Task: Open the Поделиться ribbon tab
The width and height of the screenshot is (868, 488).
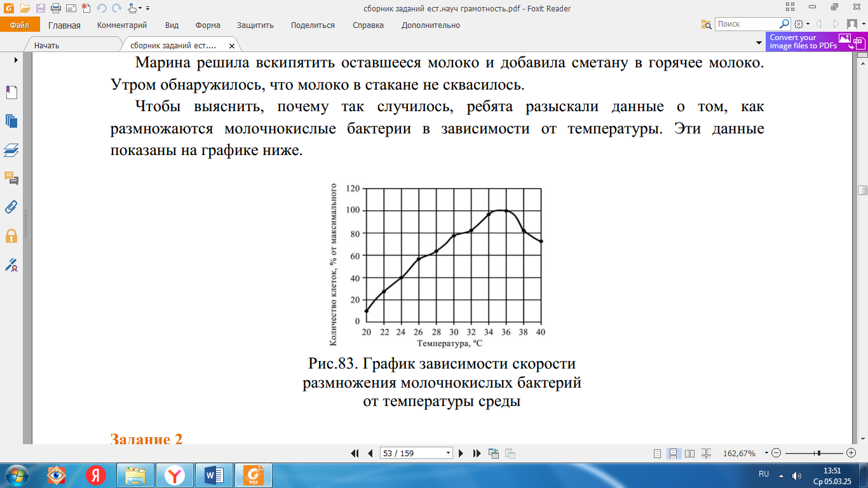Action: (x=313, y=25)
